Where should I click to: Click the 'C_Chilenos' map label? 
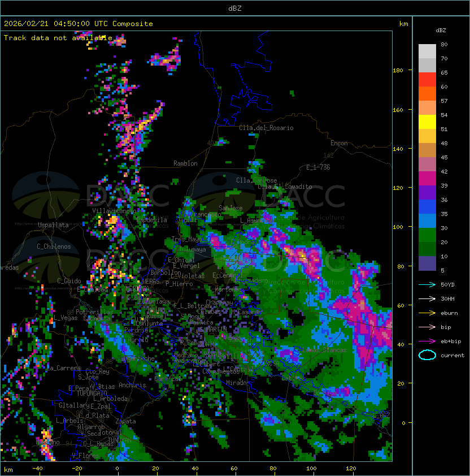[x=54, y=246]
